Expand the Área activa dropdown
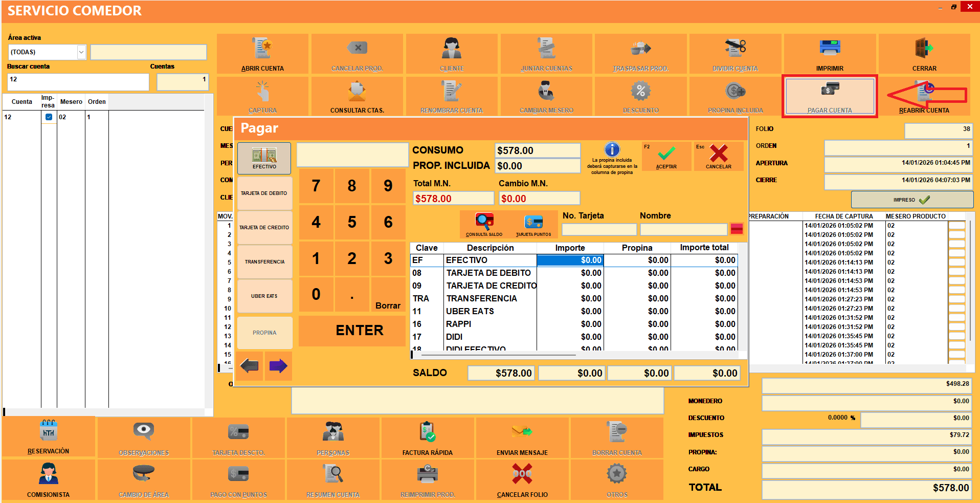This screenshot has width=980, height=503. (81, 52)
